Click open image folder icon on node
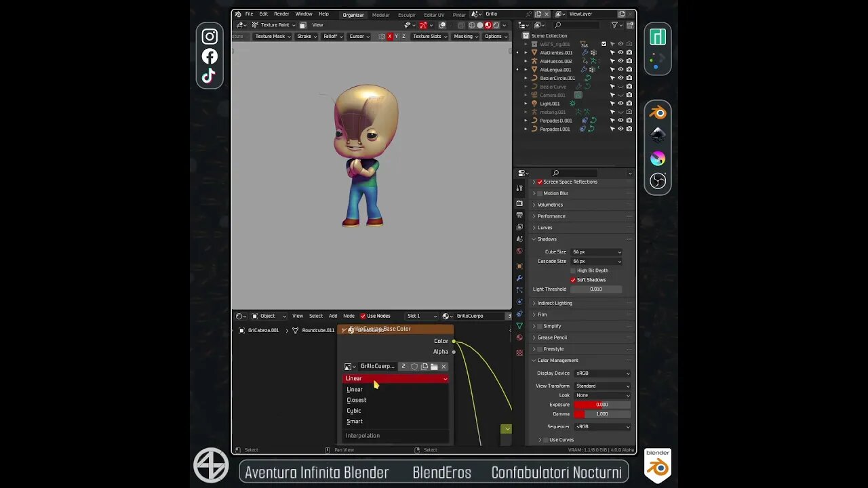 (434, 367)
